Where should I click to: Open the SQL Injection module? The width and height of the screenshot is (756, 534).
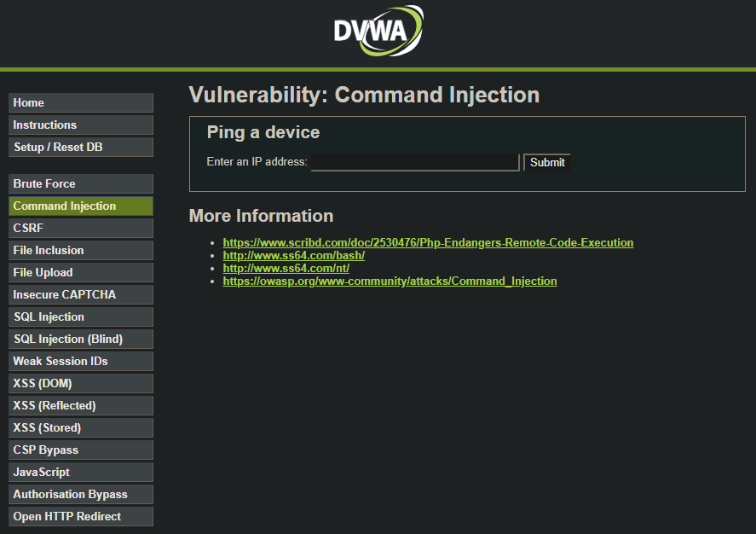(81, 317)
